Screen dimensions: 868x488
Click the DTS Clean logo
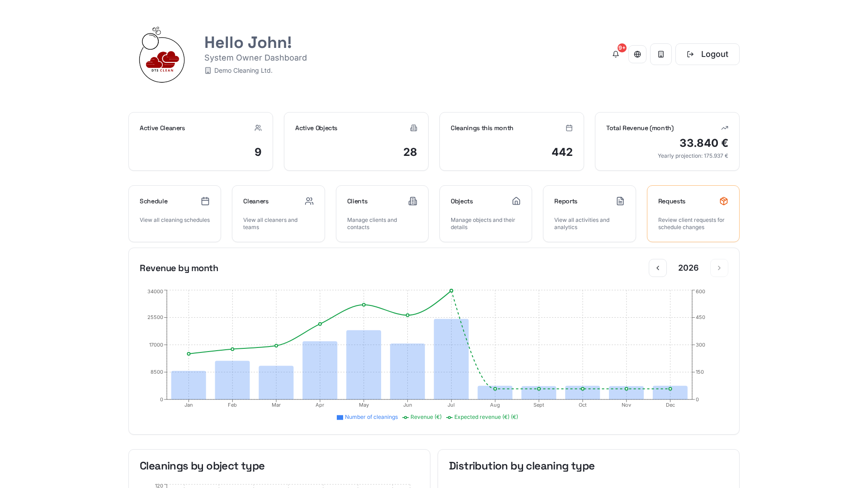[162, 55]
